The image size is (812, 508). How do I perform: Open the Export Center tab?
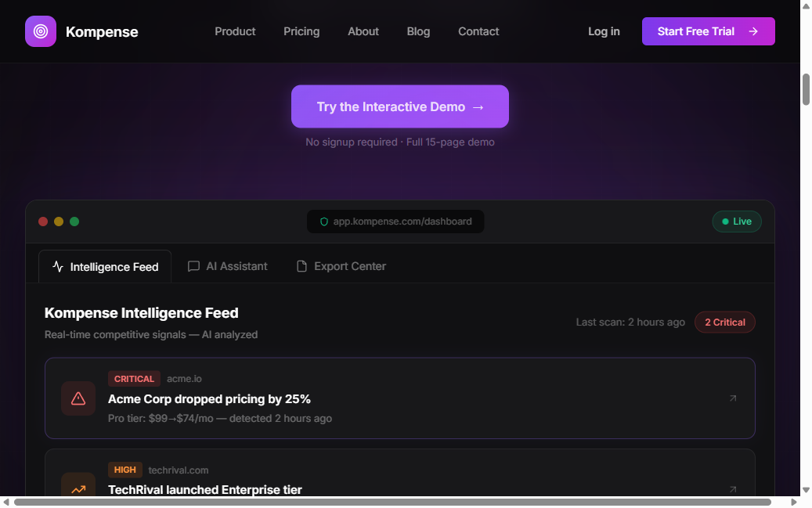[x=350, y=266]
